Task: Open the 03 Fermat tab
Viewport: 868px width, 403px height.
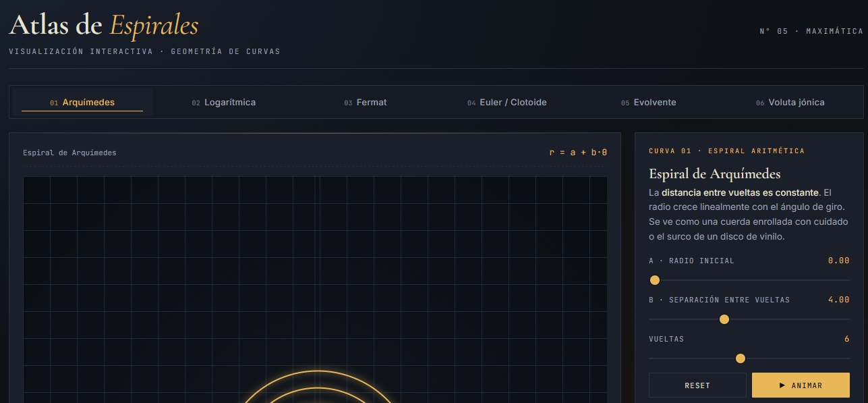Action: pos(366,103)
